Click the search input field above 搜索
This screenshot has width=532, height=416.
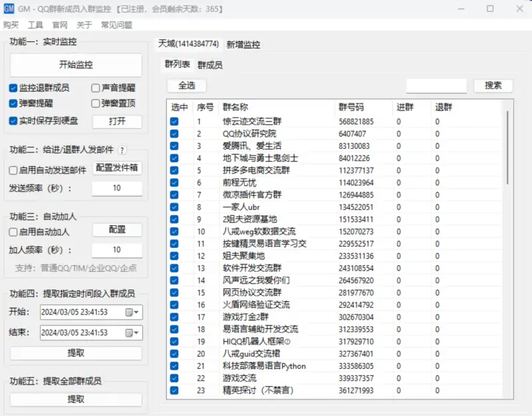coord(435,86)
